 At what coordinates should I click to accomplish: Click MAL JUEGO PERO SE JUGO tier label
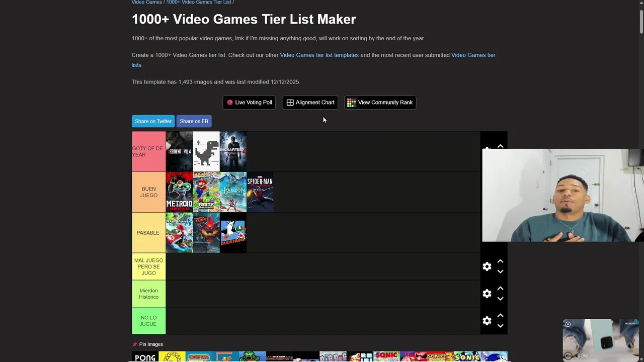[148, 266]
